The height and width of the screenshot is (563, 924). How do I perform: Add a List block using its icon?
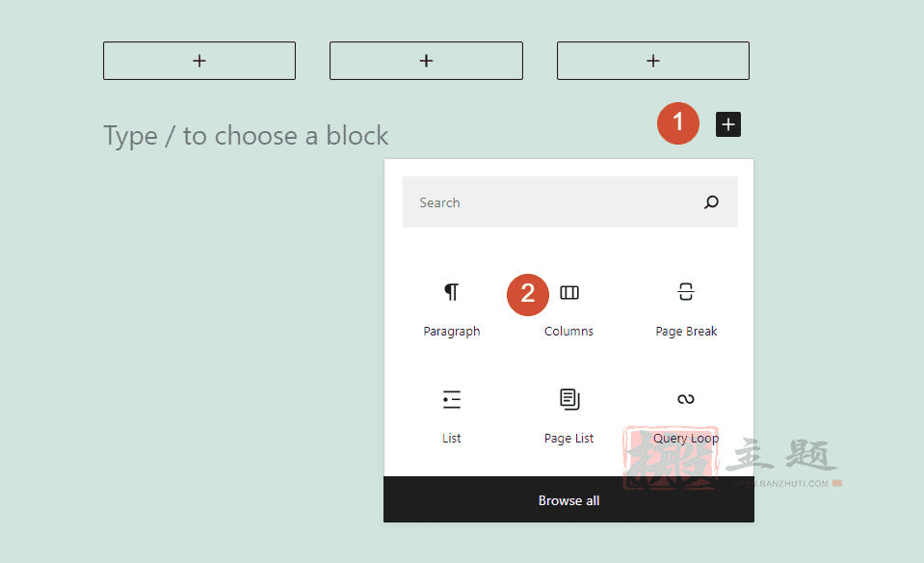(x=451, y=399)
